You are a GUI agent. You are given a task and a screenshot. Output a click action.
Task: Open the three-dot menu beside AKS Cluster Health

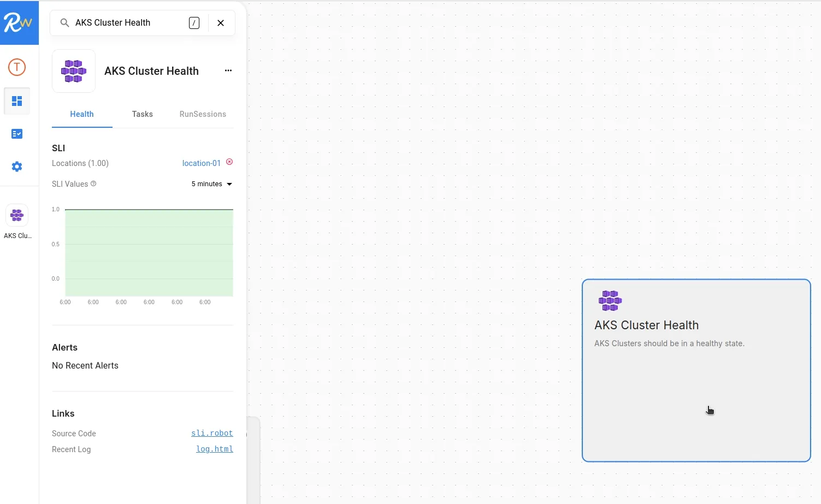click(228, 70)
